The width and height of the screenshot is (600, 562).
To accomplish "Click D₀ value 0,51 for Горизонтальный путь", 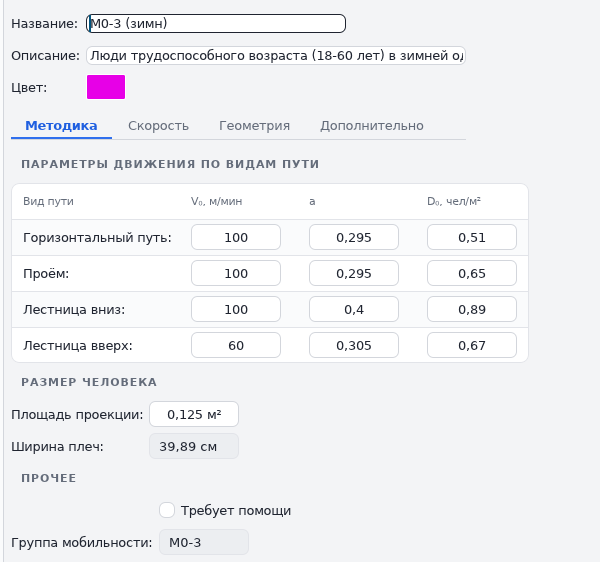I will point(472,238).
